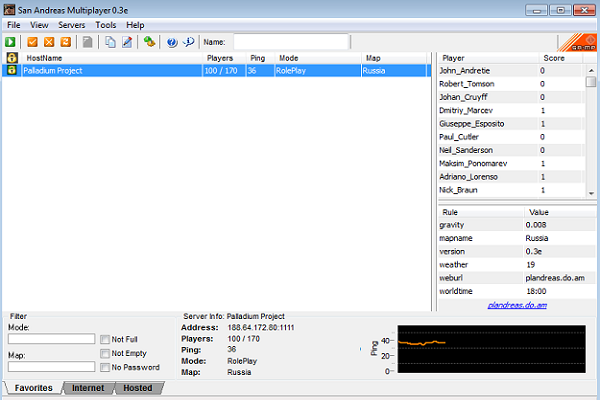
Task: Select player John_Andretie
Action: [x=512, y=70]
